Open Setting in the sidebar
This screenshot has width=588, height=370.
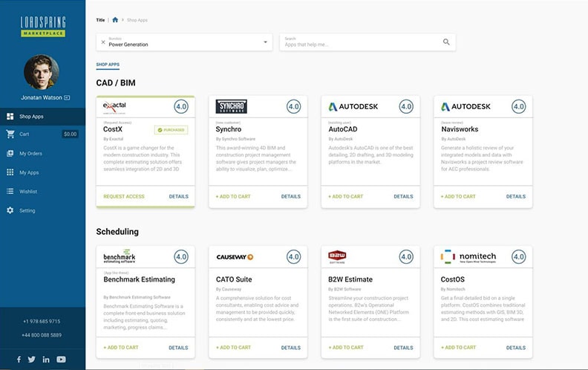point(43,210)
